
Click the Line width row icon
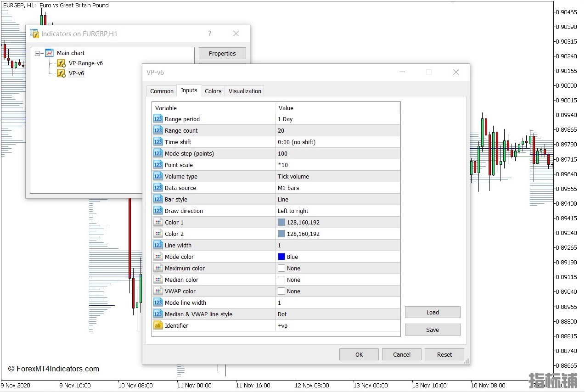158,245
